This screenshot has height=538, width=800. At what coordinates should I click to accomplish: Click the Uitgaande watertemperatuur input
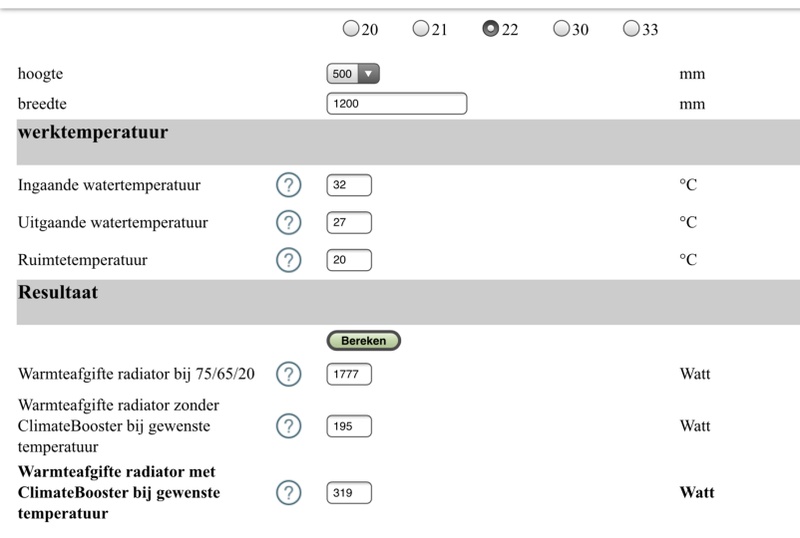pyautogui.click(x=349, y=222)
